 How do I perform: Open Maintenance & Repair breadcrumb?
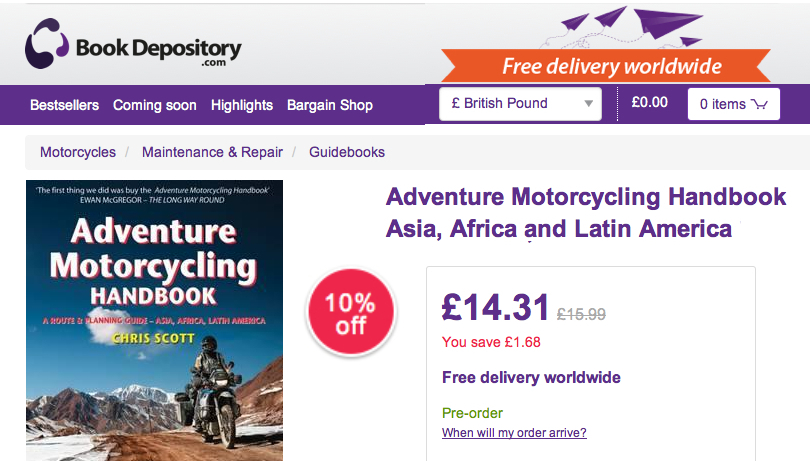pyautogui.click(x=211, y=152)
